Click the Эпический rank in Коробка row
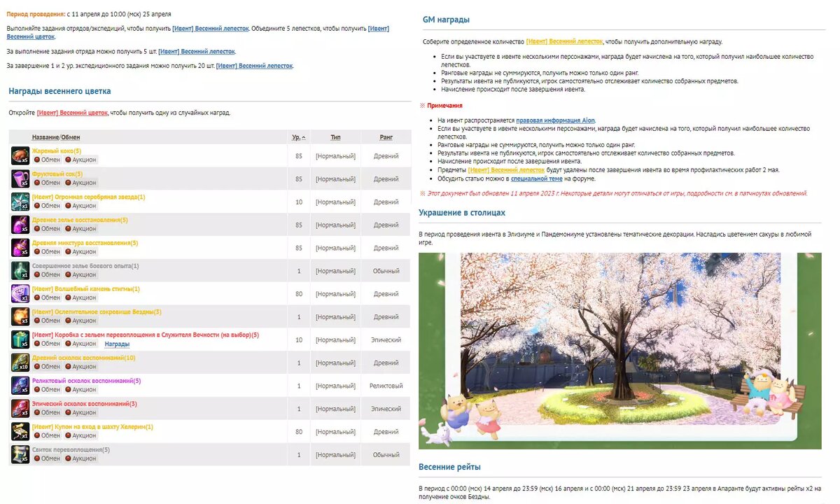The width and height of the screenshot is (840, 504). tap(386, 339)
